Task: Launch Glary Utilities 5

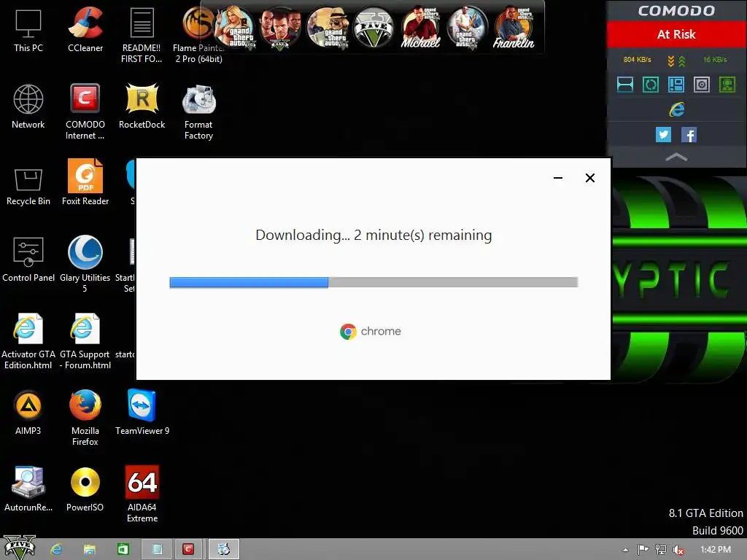Action: coord(85,264)
